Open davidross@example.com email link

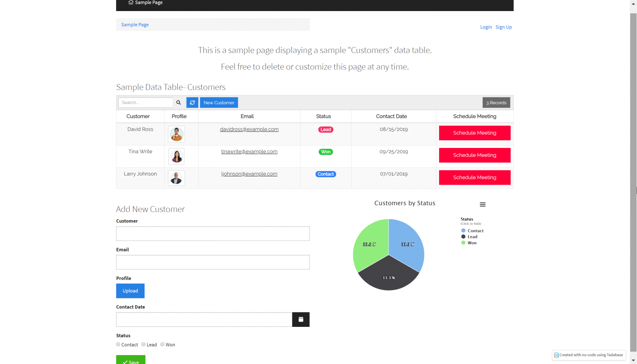pyautogui.click(x=249, y=129)
